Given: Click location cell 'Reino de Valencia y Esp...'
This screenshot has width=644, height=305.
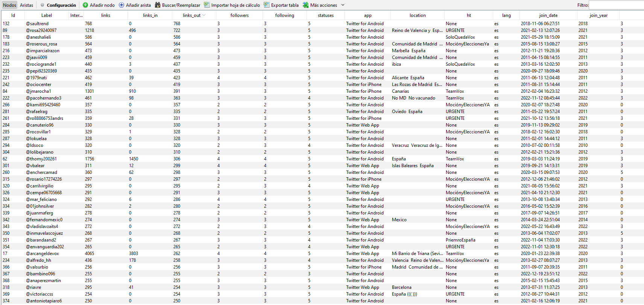Looking at the screenshot, I should (417, 30).
